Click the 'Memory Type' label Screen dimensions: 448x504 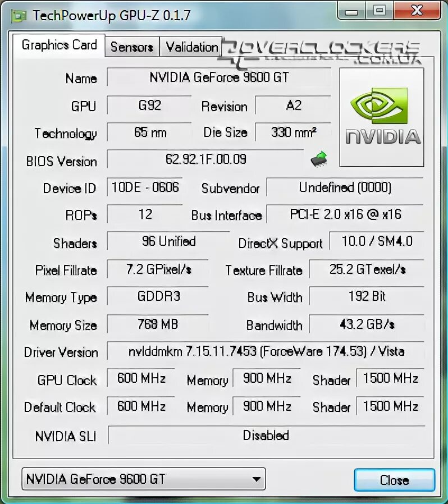(x=61, y=297)
